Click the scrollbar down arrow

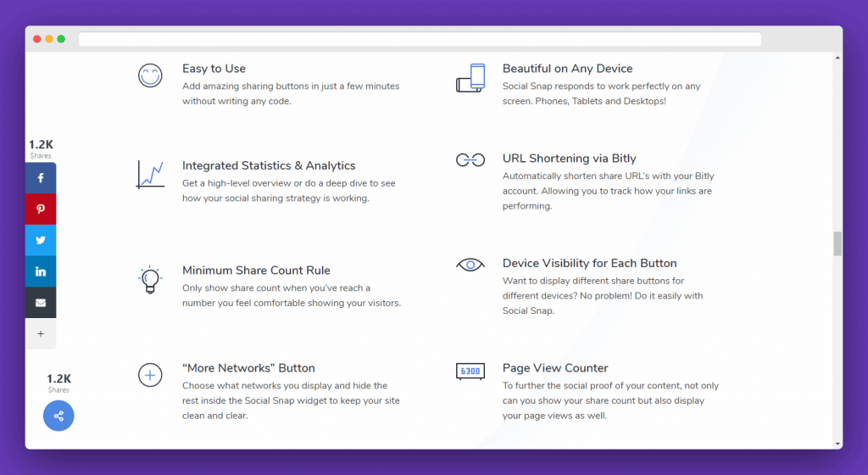click(837, 444)
